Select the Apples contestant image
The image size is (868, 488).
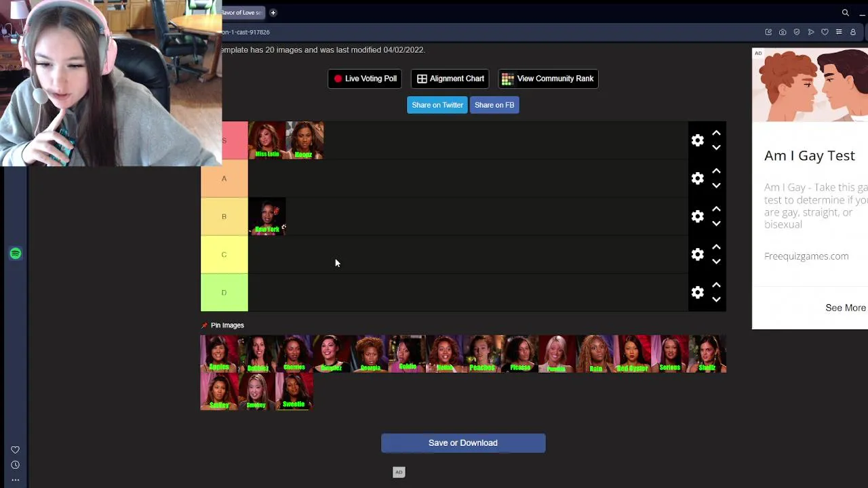point(219,354)
